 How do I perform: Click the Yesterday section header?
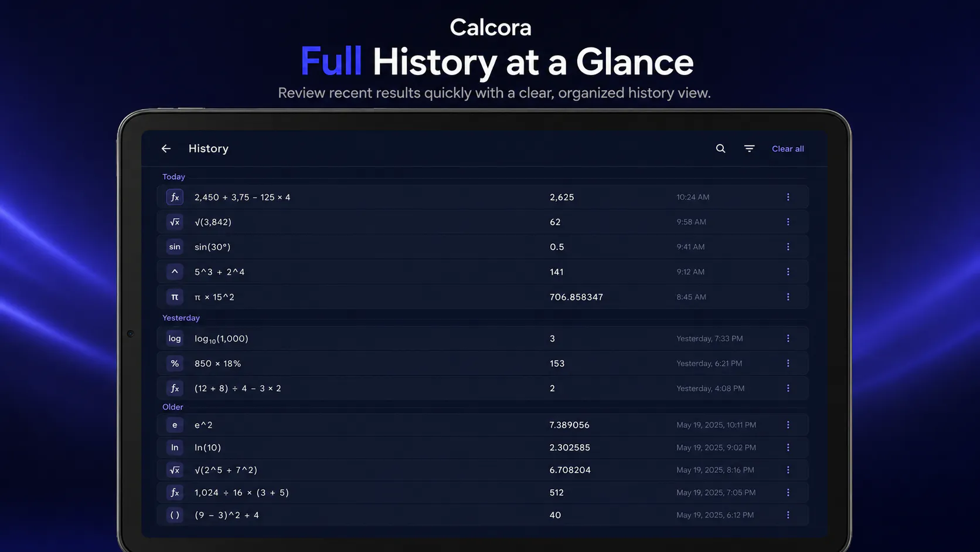181,318
